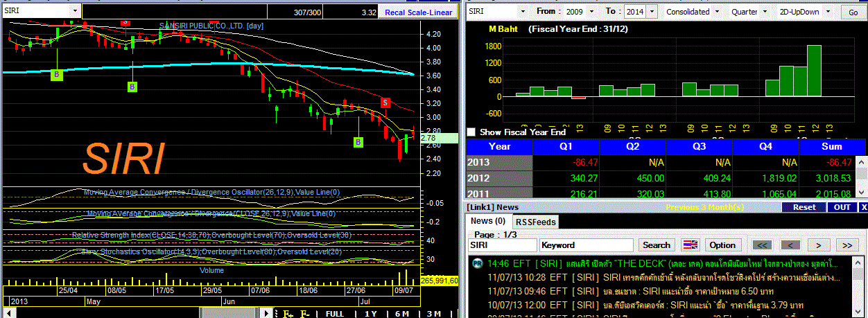
Task: Click the green B buy marker near late June
Action: tap(358, 142)
